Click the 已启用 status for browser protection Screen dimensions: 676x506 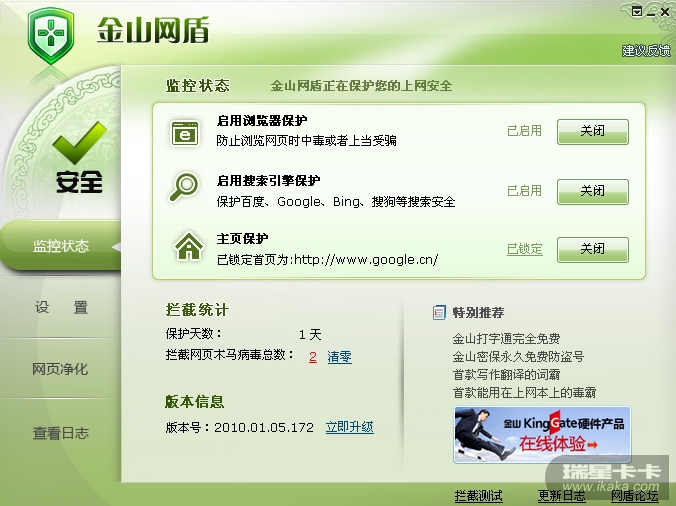(x=524, y=131)
